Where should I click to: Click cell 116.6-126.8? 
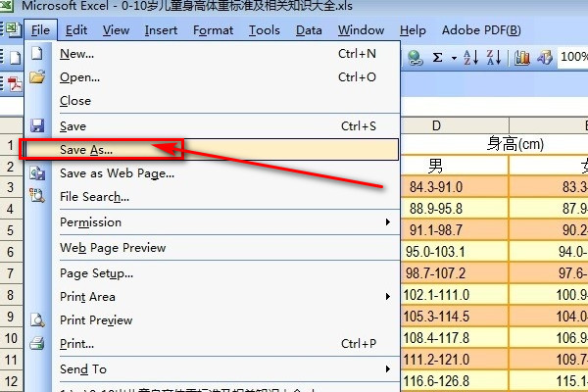(455, 381)
